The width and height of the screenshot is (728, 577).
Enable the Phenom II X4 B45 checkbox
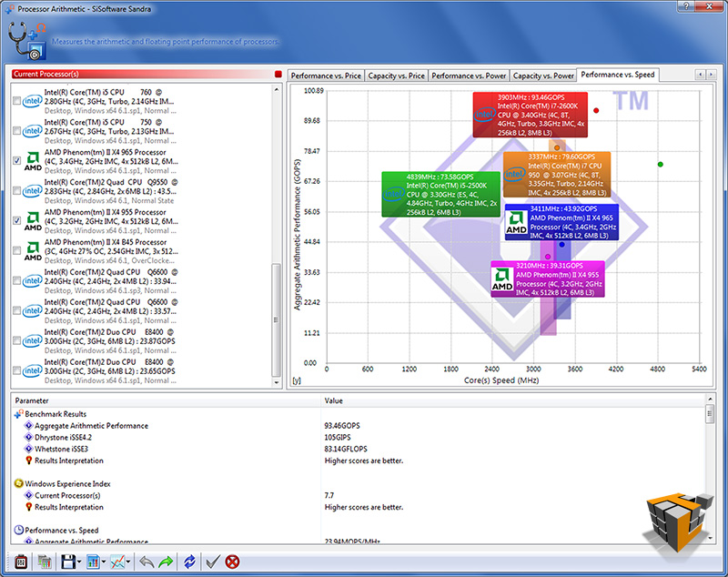click(x=16, y=250)
